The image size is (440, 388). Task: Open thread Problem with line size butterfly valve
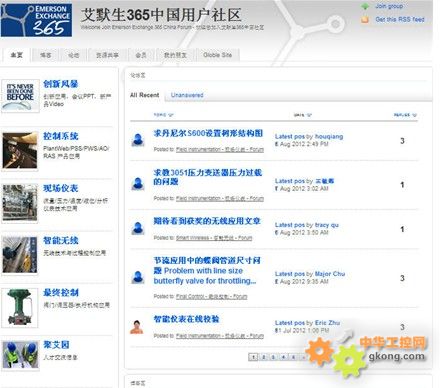(x=207, y=270)
